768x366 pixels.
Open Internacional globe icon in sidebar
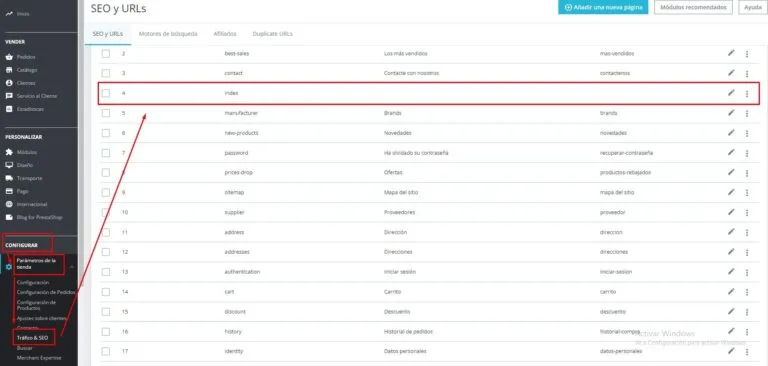(x=9, y=204)
